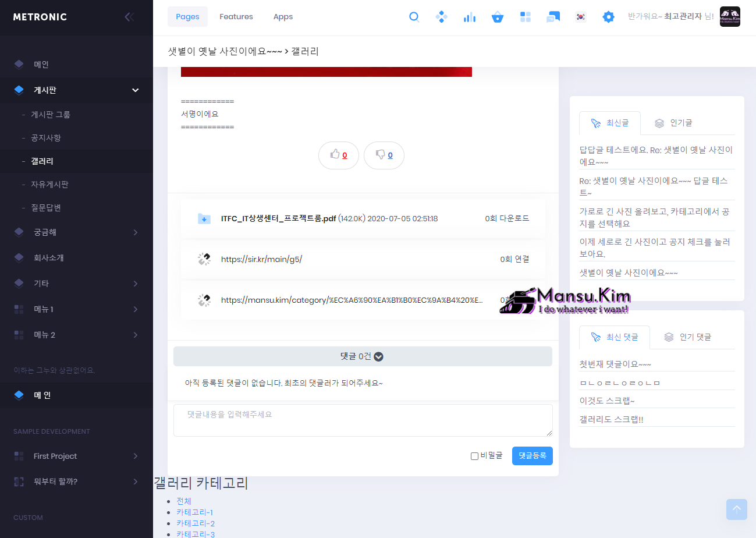Open 게시판 그룹 in sidebar
Viewport: 756px width, 538px height.
tap(51, 115)
